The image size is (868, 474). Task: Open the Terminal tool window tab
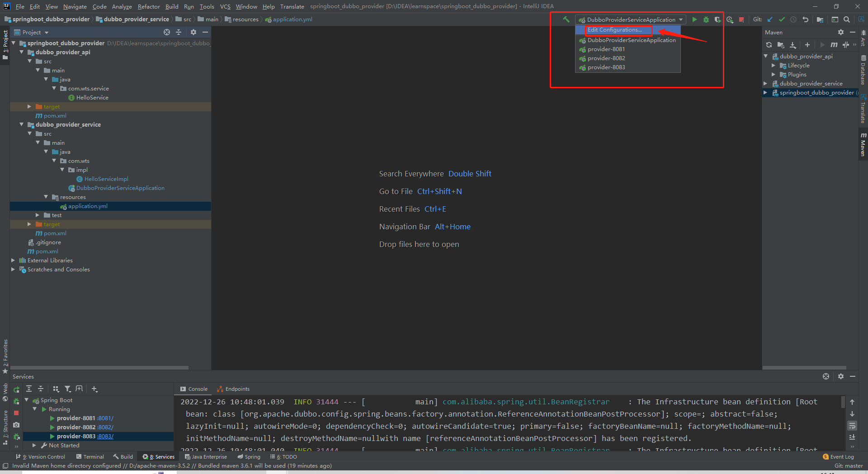(x=90, y=457)
